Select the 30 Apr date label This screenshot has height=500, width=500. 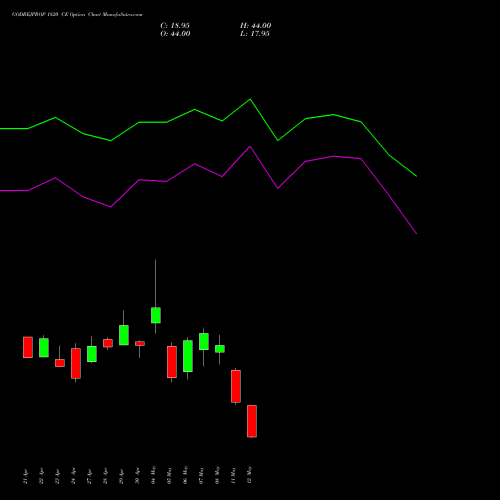(x=138, y=476)
